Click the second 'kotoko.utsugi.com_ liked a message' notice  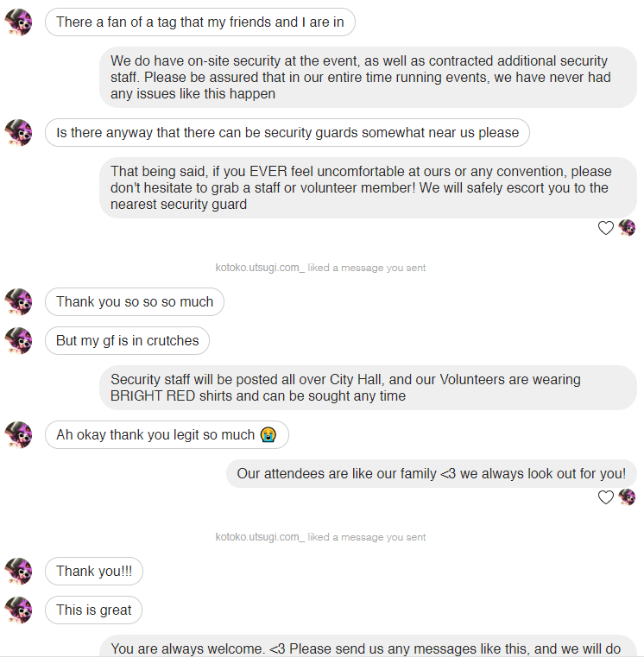coord(320,537)
